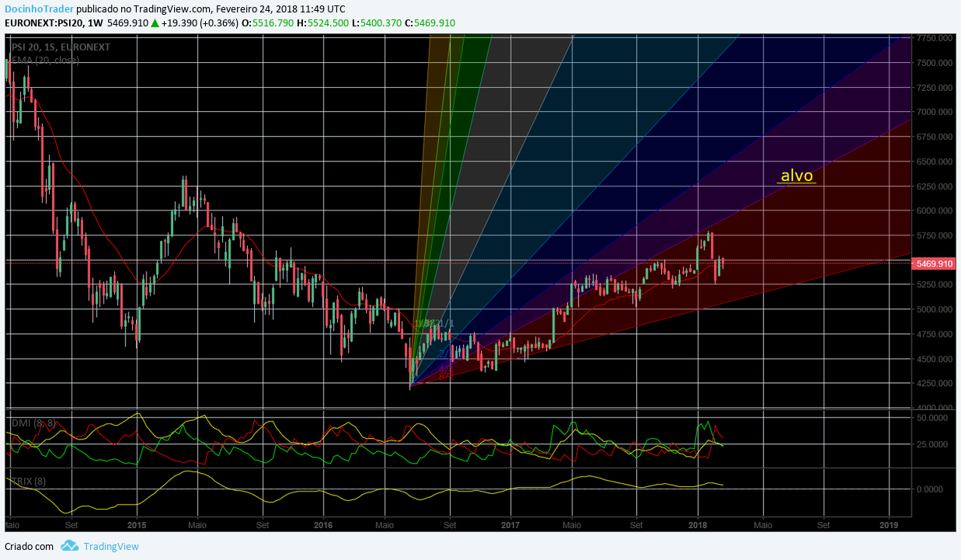
Task: Click the 2017 label on the time axis
Action: [510, 524]
